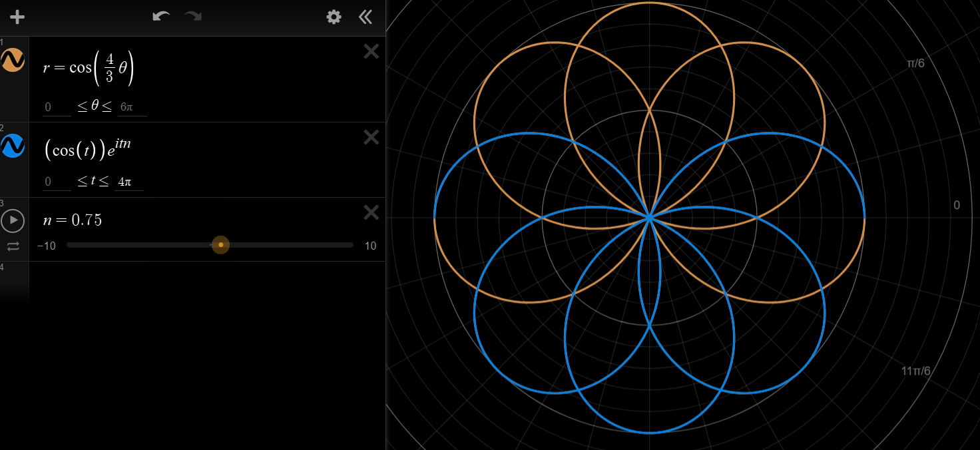Add a new expression with plus icon
This screenshot has height=450, width=980.
click(17, 17)
